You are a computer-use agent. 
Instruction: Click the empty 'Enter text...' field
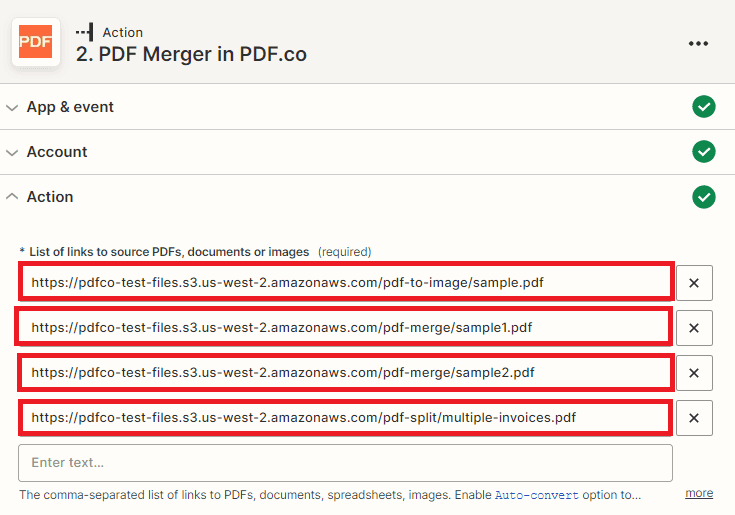point(345,463)
